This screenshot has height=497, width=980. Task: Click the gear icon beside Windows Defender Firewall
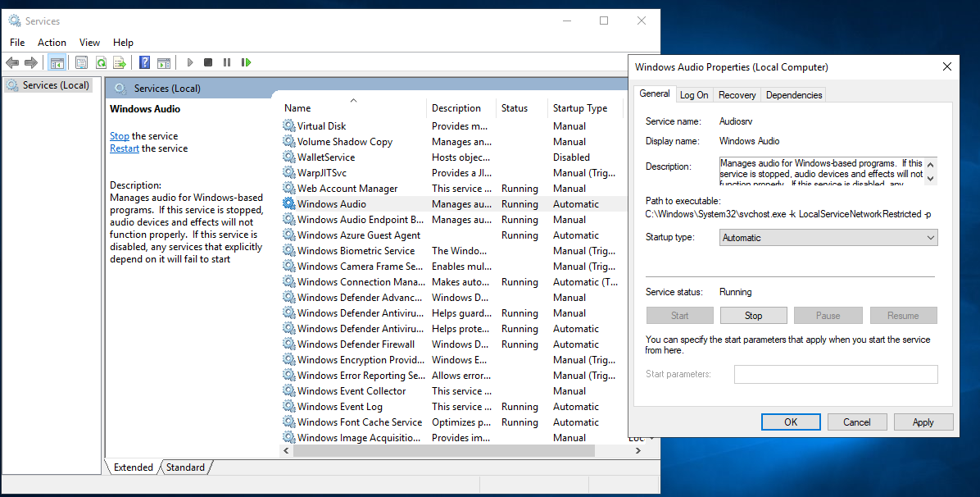[x=288, y=344]
